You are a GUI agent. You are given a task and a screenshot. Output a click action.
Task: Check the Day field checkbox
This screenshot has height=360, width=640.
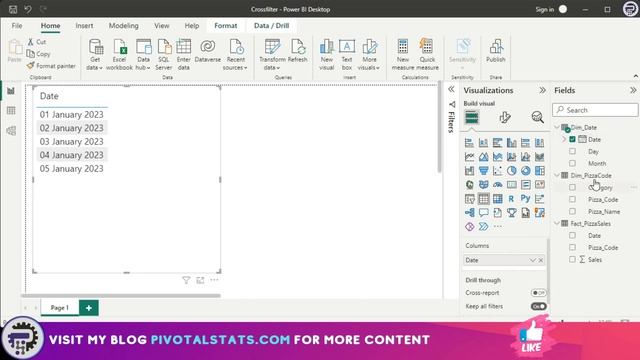[x=572, y=151]
